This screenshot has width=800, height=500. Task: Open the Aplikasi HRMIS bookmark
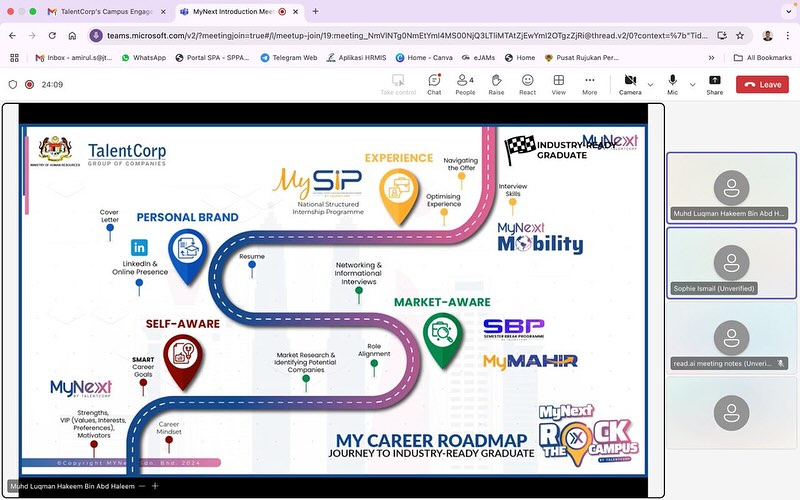(x=357, y=58)
